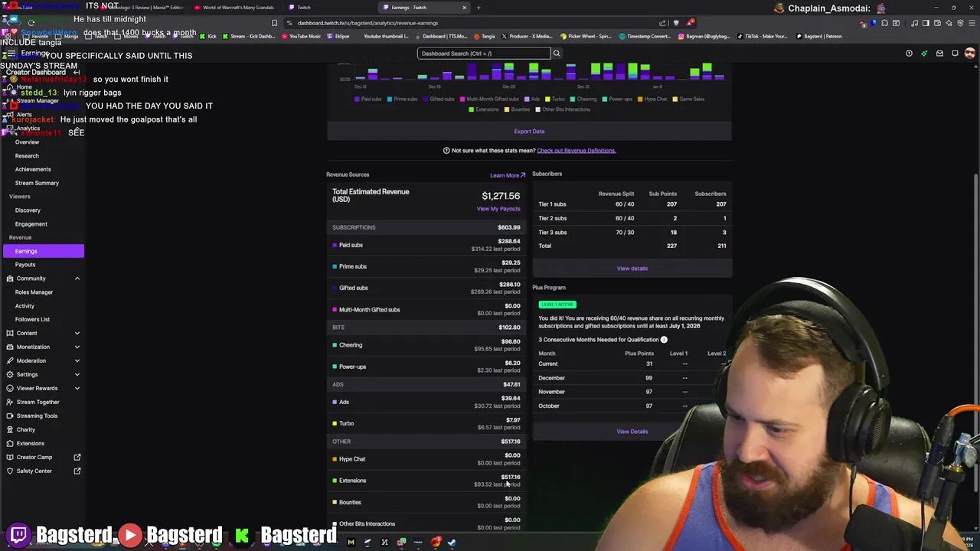Open Stream Summary in the sidebar

pos(37,183)
